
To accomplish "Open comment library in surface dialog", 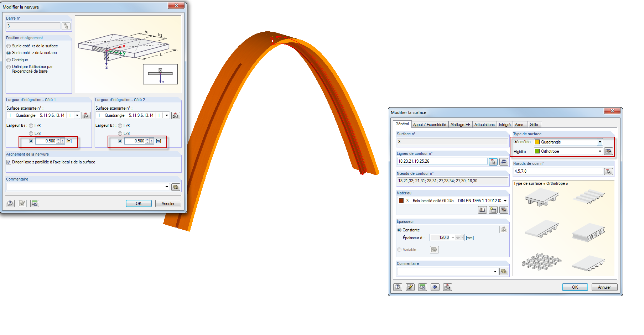I will pos(504,272).
